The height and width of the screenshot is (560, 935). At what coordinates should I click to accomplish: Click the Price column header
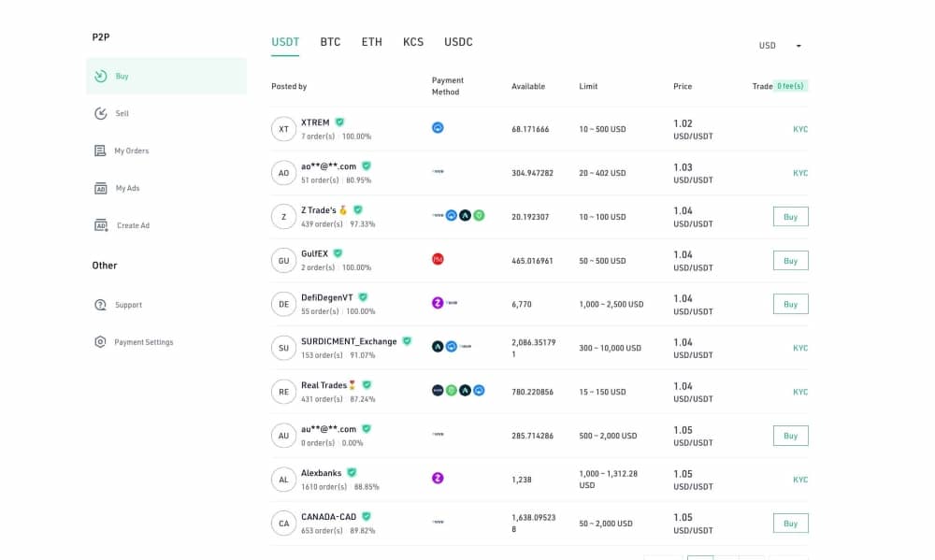coord(683,86)
